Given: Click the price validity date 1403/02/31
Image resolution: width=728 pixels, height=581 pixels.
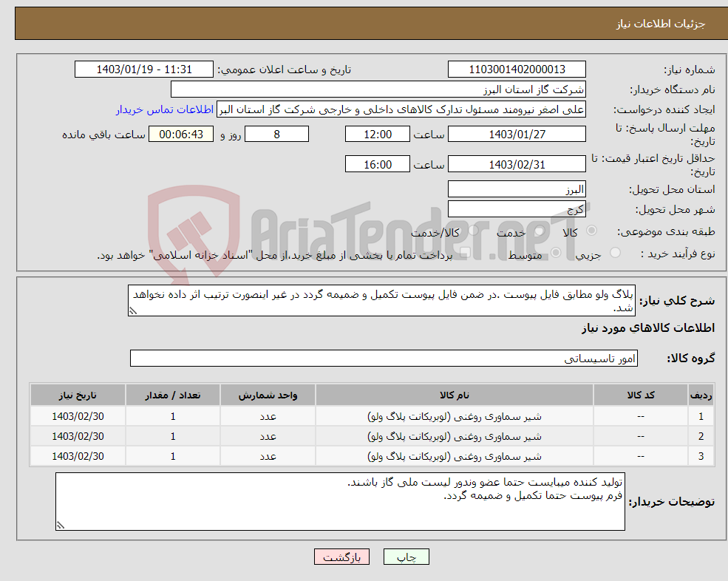Looking at the screenshot, I should click(x=517, y=164).
